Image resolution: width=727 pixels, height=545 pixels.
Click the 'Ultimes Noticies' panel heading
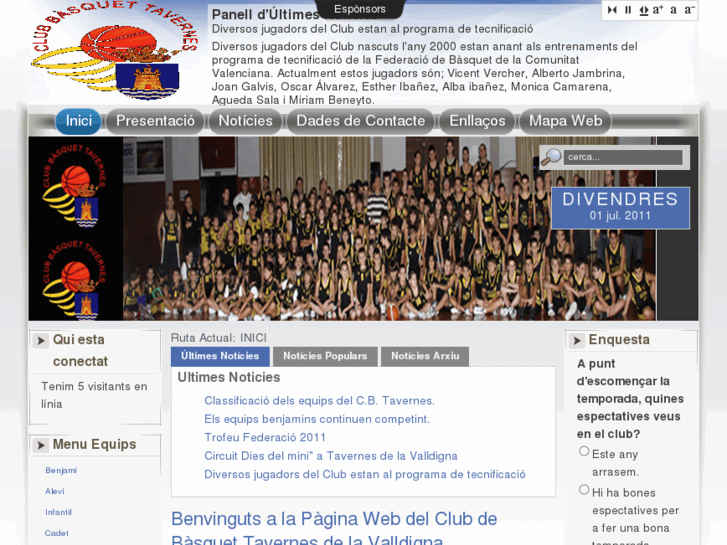[x=229, y=378]
